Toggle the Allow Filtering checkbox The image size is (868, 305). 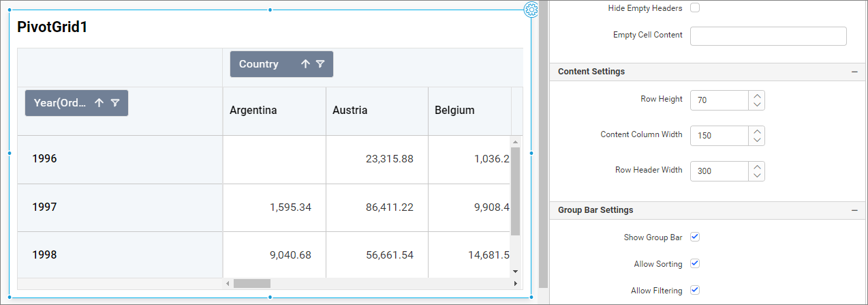(x=695, y=290)
